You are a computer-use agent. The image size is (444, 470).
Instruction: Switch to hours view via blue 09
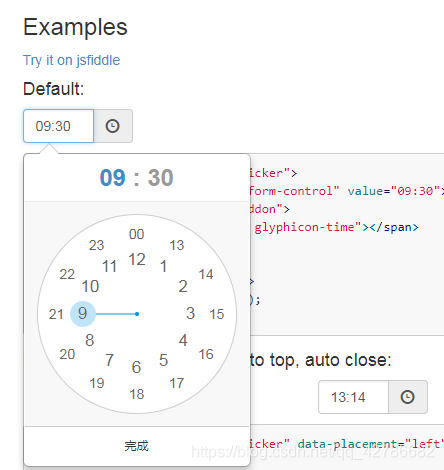113,178
